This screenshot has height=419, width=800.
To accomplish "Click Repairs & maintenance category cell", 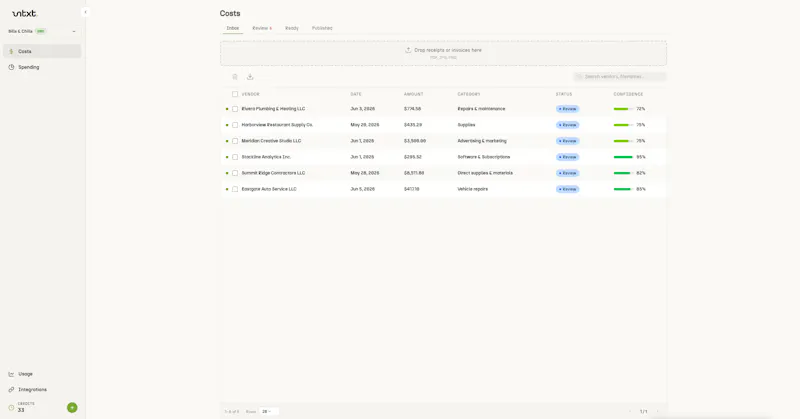I will click(481, 109).
